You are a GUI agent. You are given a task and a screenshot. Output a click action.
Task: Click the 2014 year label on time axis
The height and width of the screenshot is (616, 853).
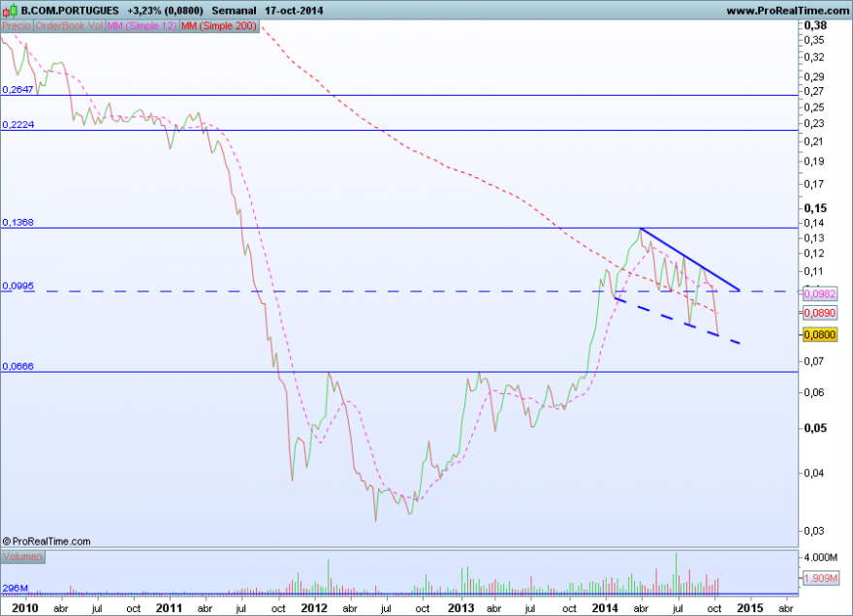pyautogui.click(x=605, y=608)
